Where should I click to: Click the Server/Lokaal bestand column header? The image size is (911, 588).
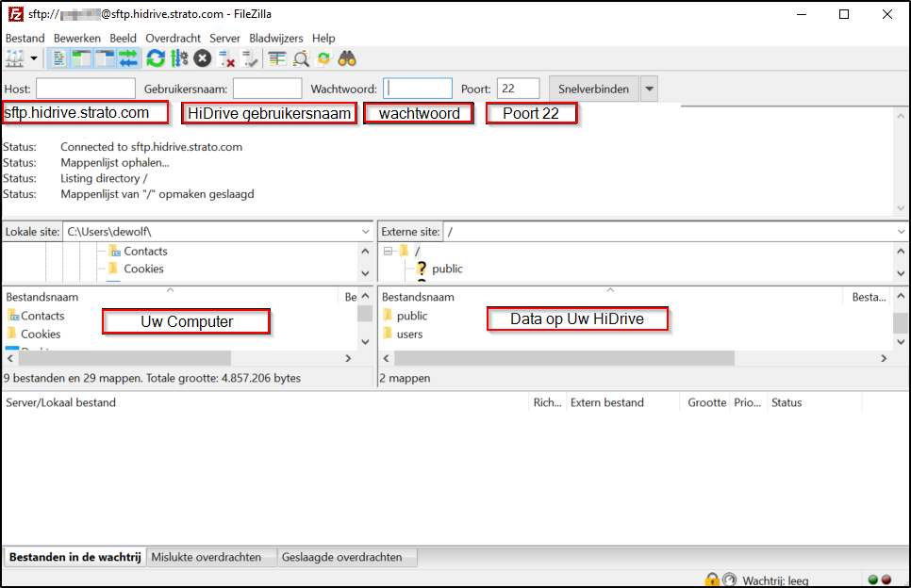tap(266, 402)
